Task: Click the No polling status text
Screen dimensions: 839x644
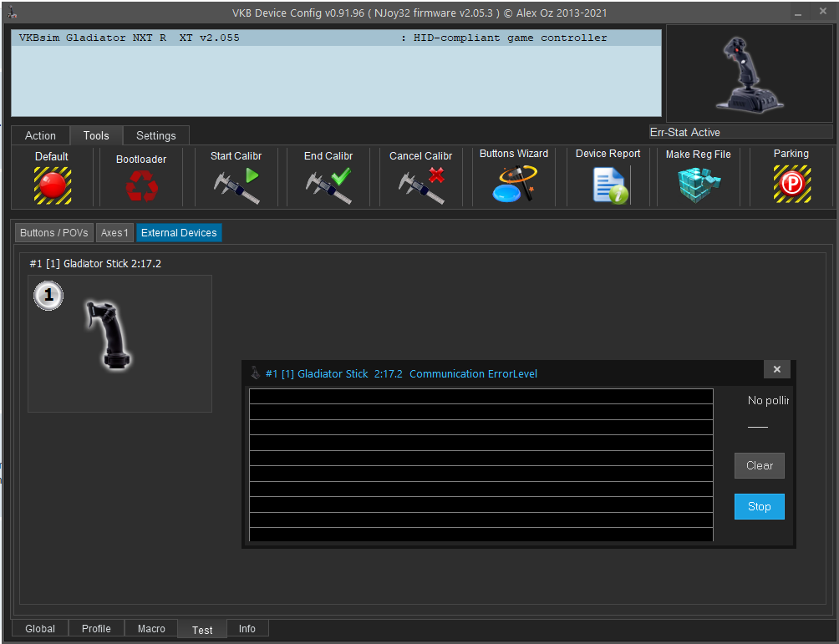Action: click(768, 400)
